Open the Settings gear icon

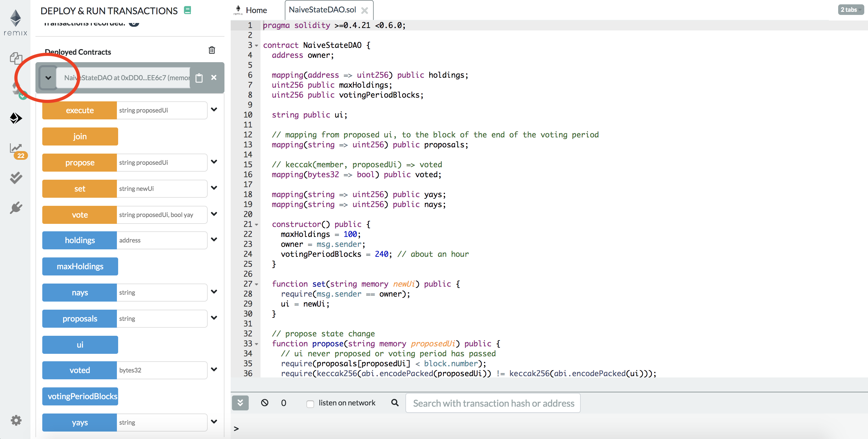click(x=16, y=420)
